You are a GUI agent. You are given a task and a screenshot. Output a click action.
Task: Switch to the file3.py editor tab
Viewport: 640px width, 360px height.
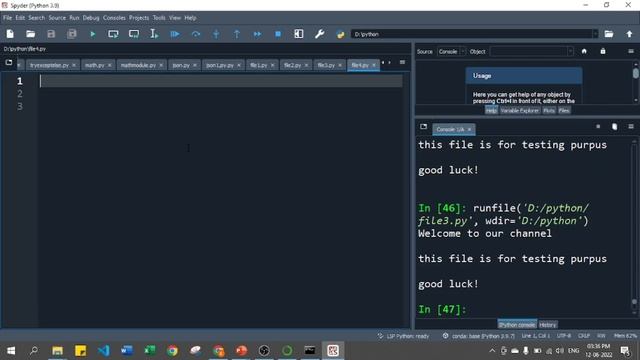(326, 65)
